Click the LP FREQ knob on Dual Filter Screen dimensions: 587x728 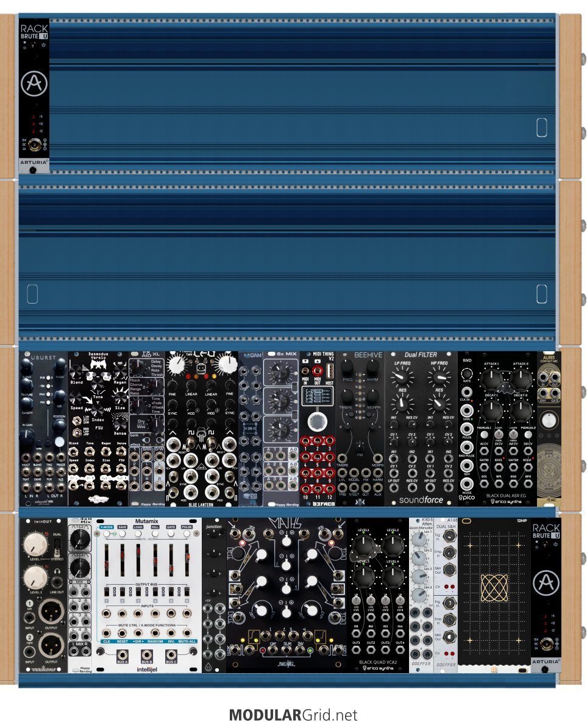point(402,377)
